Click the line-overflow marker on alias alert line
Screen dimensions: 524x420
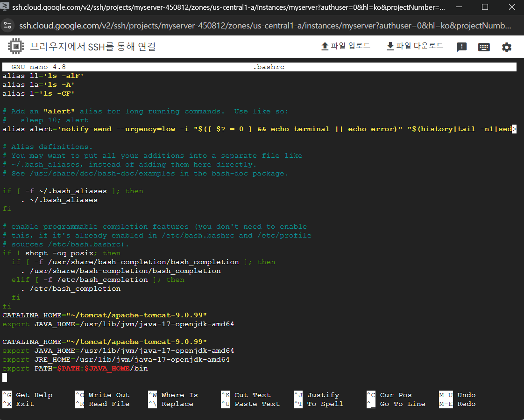click(x=514, y=129)
